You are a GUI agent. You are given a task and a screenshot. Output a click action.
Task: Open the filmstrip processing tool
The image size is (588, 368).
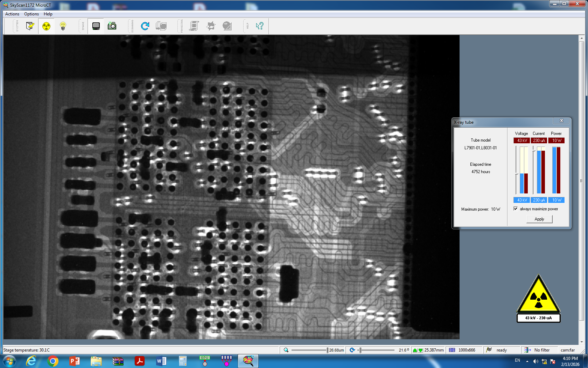click(194, 26)
